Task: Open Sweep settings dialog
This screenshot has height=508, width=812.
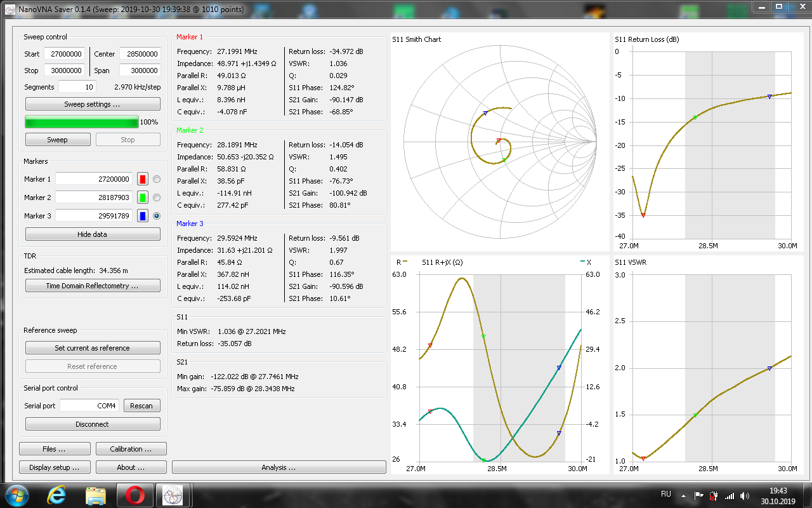Action: click(93, 104)
